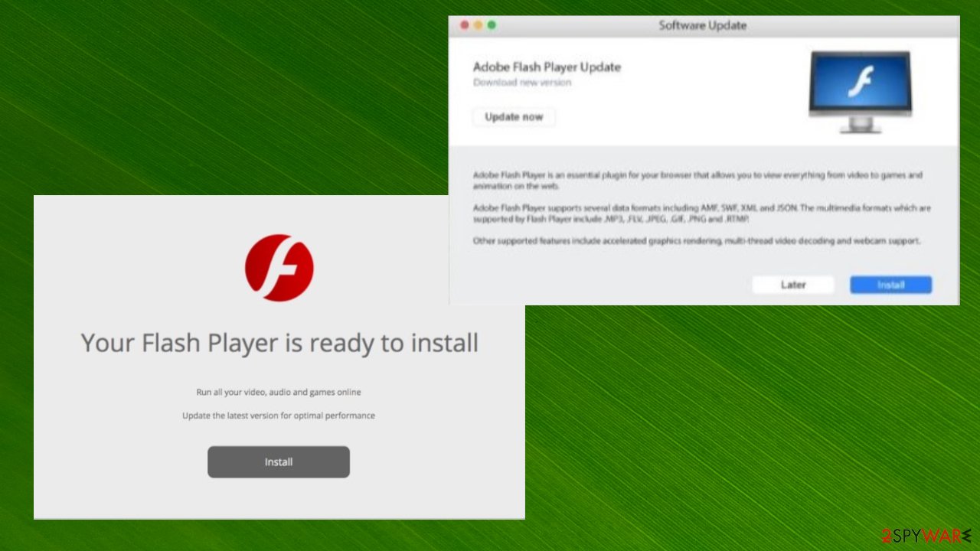Click paragraph about essential browser plugin
The height and width of the screenshot is (551, 980).
coord(697,181)
